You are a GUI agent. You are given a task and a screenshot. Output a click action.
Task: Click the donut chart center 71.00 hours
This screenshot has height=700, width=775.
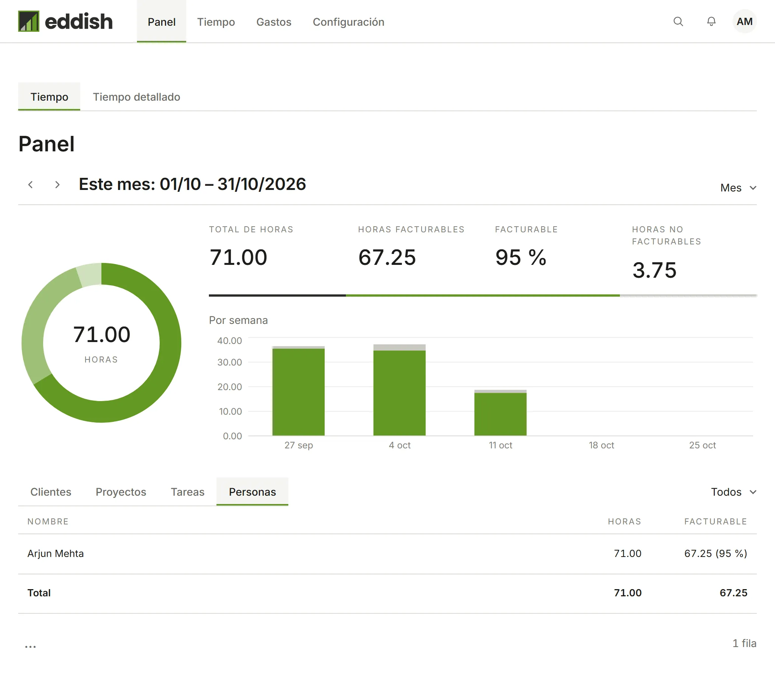[x=101, y=334]
